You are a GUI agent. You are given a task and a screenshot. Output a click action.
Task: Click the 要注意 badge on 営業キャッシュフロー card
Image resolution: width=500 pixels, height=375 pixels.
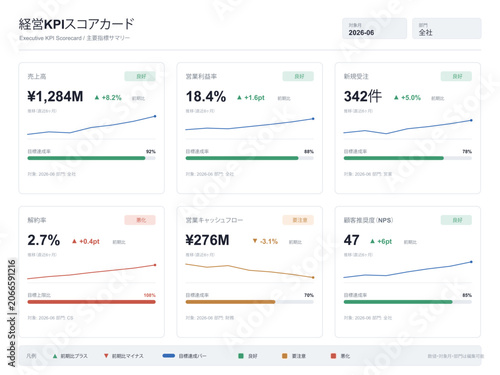point(298,220)
